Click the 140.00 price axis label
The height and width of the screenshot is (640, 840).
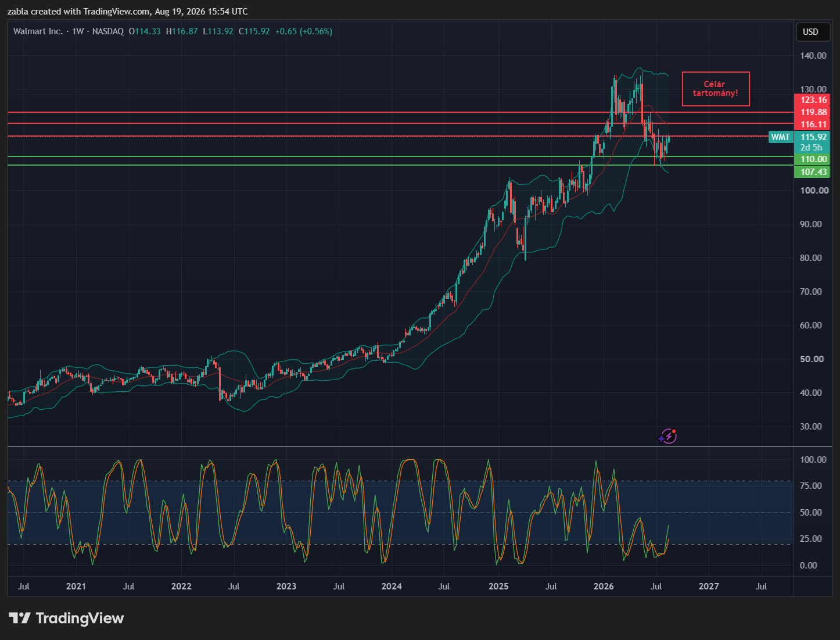click(813, 56)
